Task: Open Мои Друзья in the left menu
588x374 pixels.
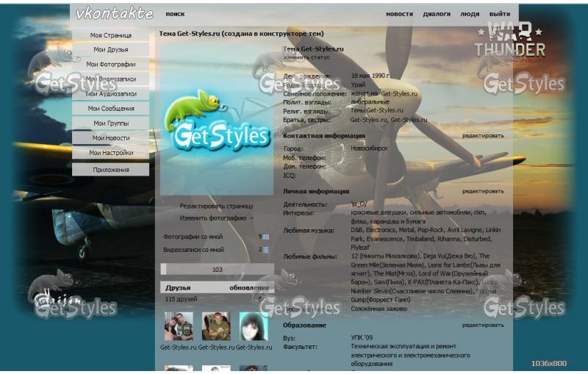Action: 110,50
